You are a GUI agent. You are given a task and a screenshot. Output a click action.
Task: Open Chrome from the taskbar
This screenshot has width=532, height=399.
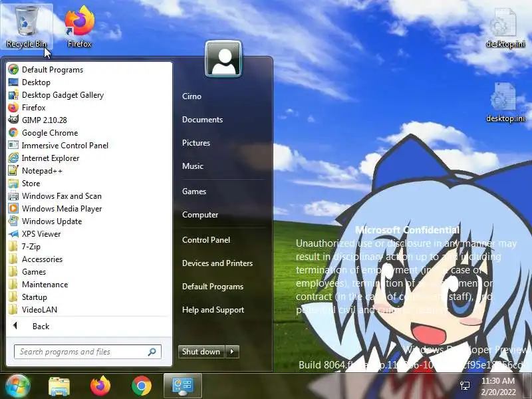[142, 386]
